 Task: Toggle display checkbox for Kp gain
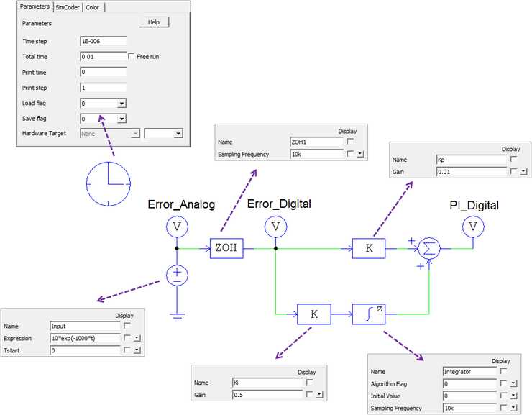click(x=514, y=159)
